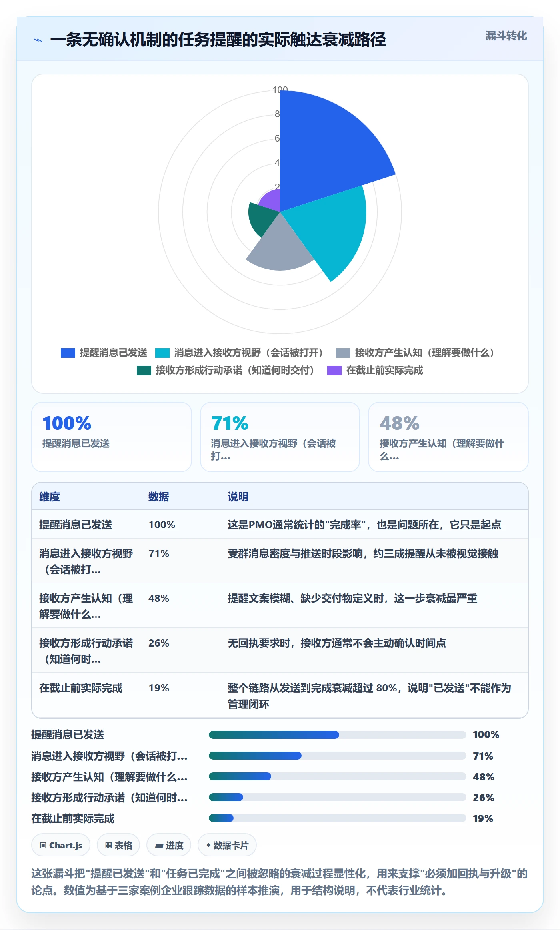The width and height of the screenshot is (560, 930).
Task: Open the 100% 提醒消息已发送 data card
Action: [x=112, y=437]
